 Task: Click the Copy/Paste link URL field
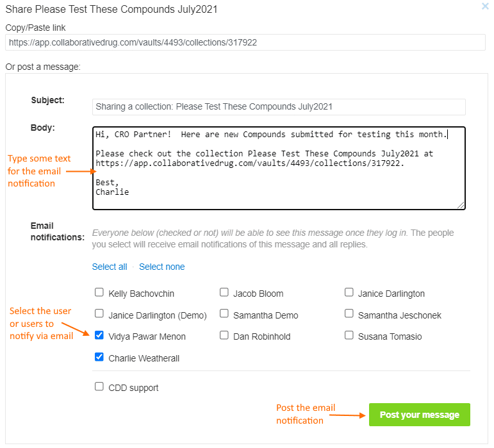pyautogui.click(x=245, y=42)
